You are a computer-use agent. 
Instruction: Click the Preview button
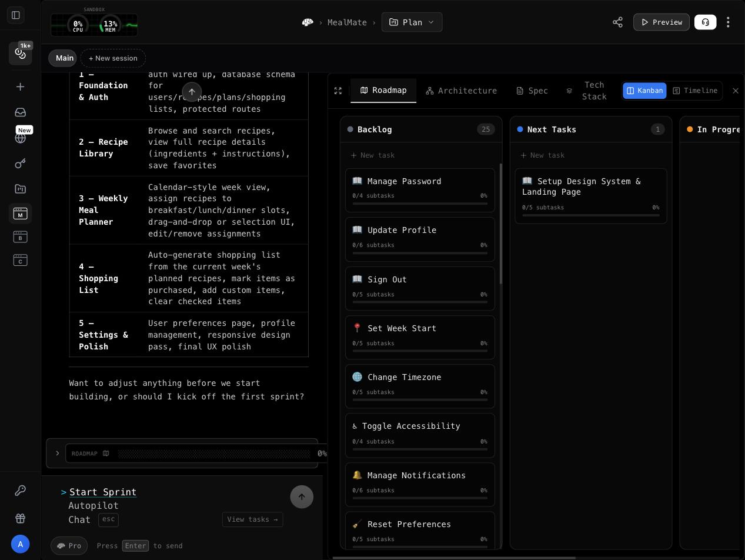[x=661, y=22]
